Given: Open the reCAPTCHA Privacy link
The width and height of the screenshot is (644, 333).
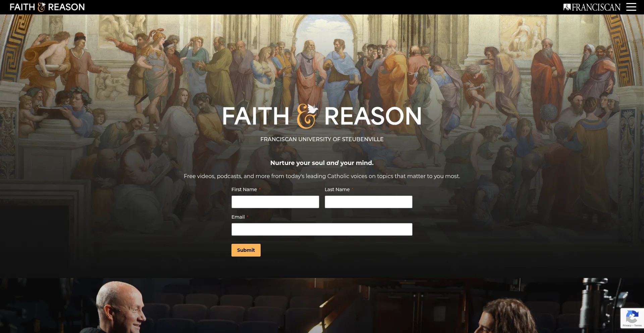Looking at the screenshot, I should (627, 326).
